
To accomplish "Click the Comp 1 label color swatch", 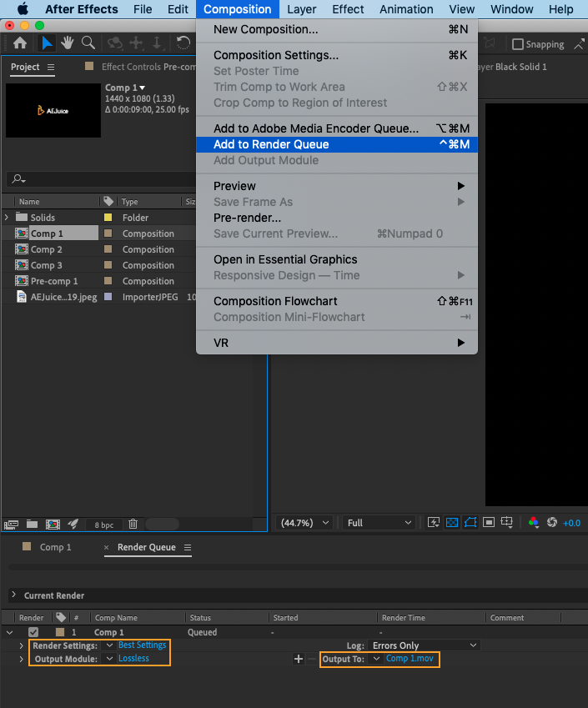I will click(x=108, y=233).
